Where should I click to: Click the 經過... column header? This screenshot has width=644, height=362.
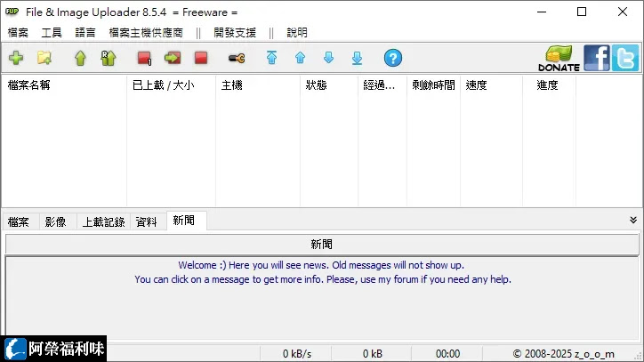[x=382, y=85]
